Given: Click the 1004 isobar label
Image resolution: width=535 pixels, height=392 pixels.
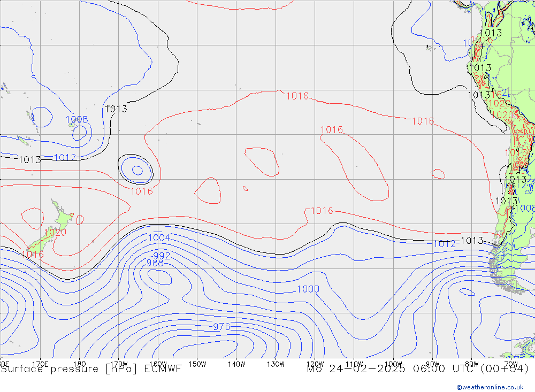Looking at the screenshot, I should (x=159, y=238).
